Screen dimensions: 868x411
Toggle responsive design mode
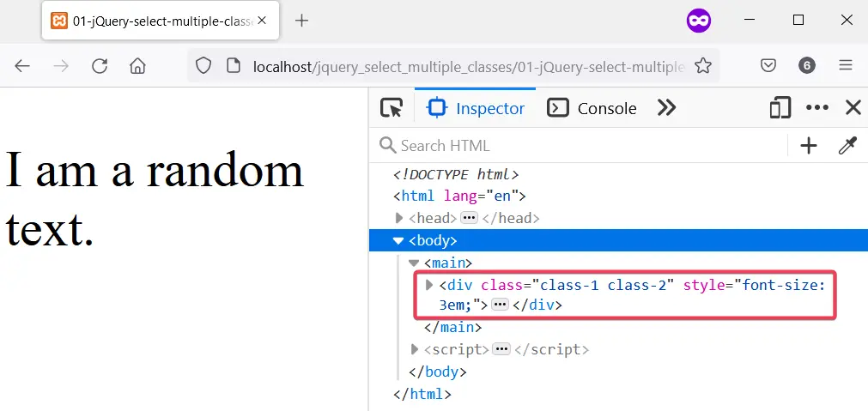pos(780,108)
